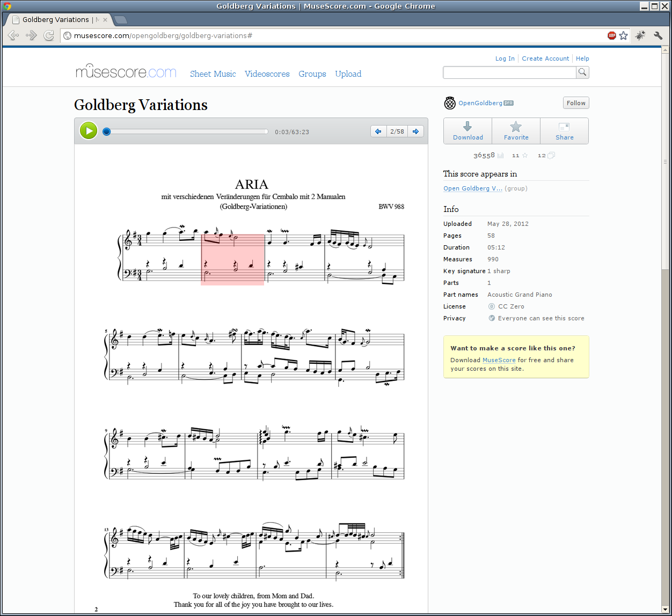Click the Chrome window menu icon
Image resolution: width=672 pixels, height=616 pixels.
pos(8,6)
